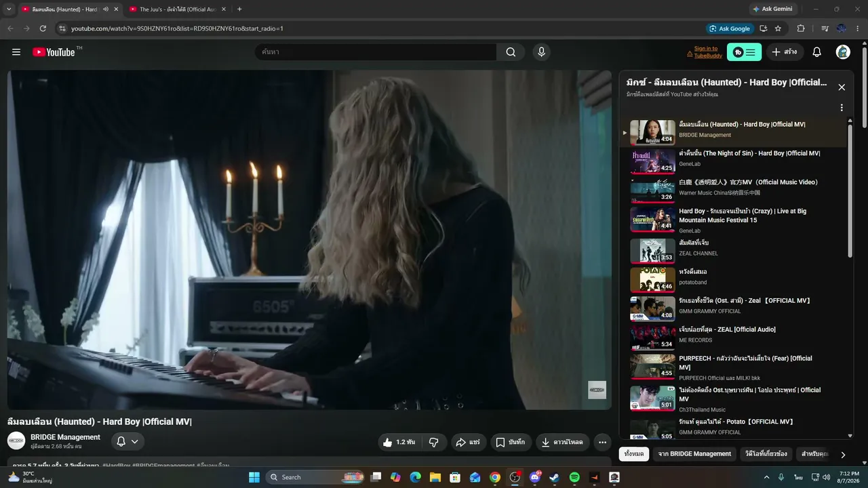Select the 'จาก BRIDGE Management' chip

point(694,453)
